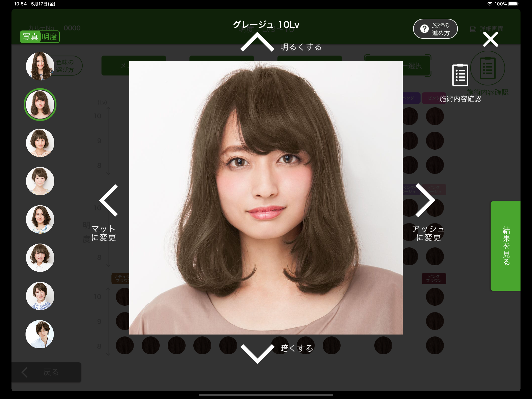The height and width of the screenshot is (399, 532).
Task: Click the 暗くする label
Action: 297,348
